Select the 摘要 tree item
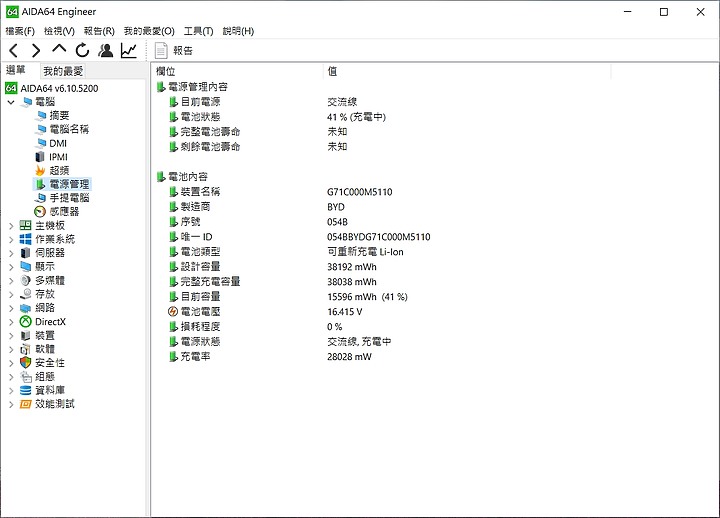 point(59,116)
